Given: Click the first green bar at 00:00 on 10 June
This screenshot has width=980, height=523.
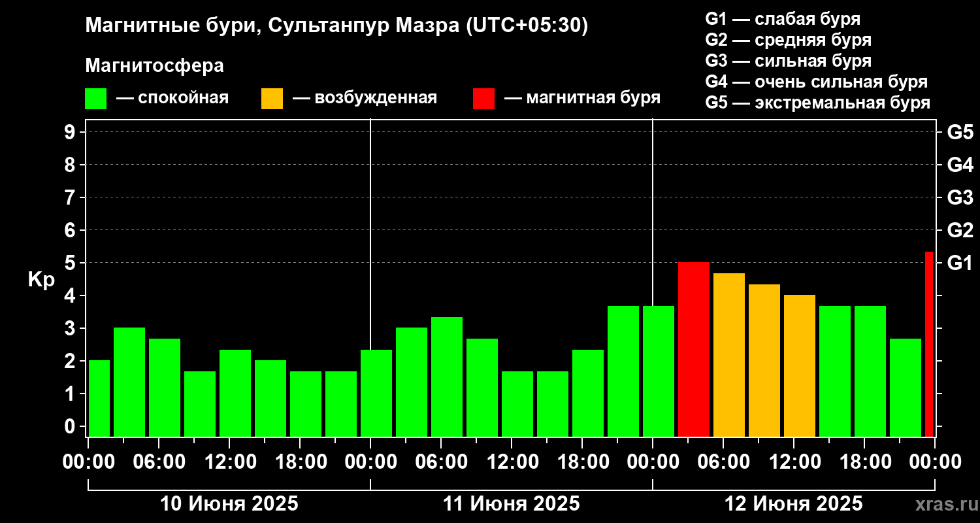Looking at the screenshot, I should click(x=99, y=398).
